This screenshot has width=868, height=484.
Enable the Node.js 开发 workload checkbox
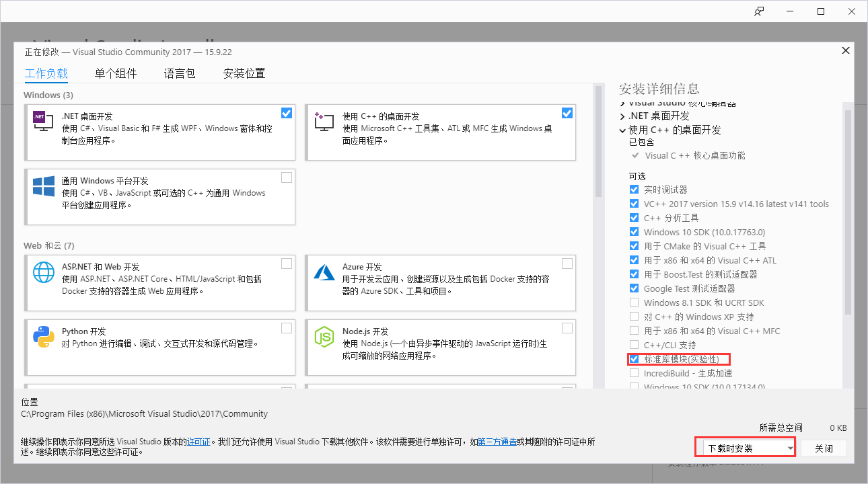[x=567, y=328]
